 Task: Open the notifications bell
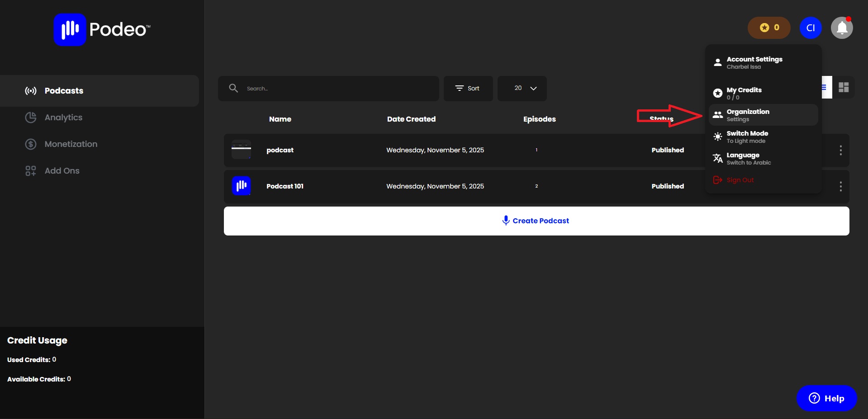(842, 28)
